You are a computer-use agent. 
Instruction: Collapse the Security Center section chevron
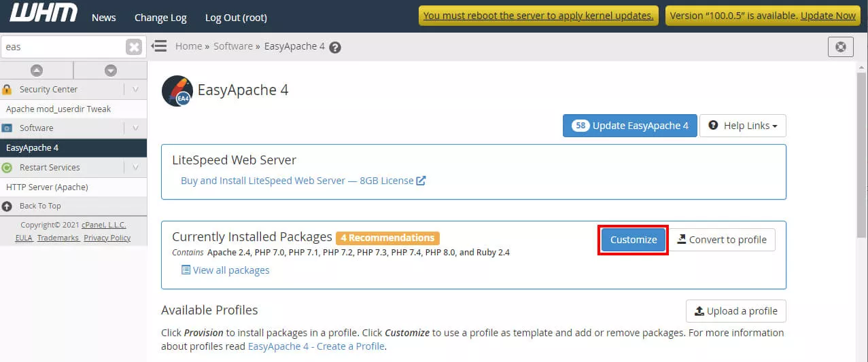tap(135, 89)
